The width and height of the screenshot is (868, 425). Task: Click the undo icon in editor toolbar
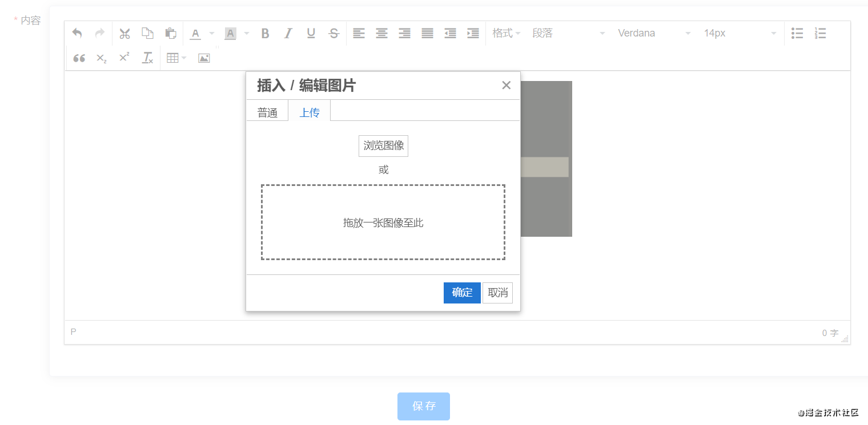coord(77,33)
